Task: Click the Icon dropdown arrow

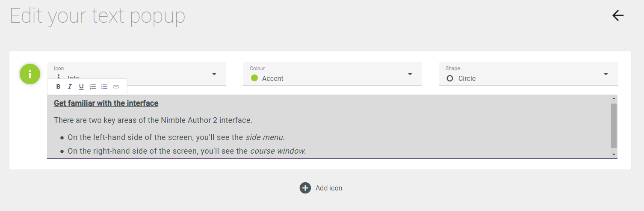Action: click(214, 74)
